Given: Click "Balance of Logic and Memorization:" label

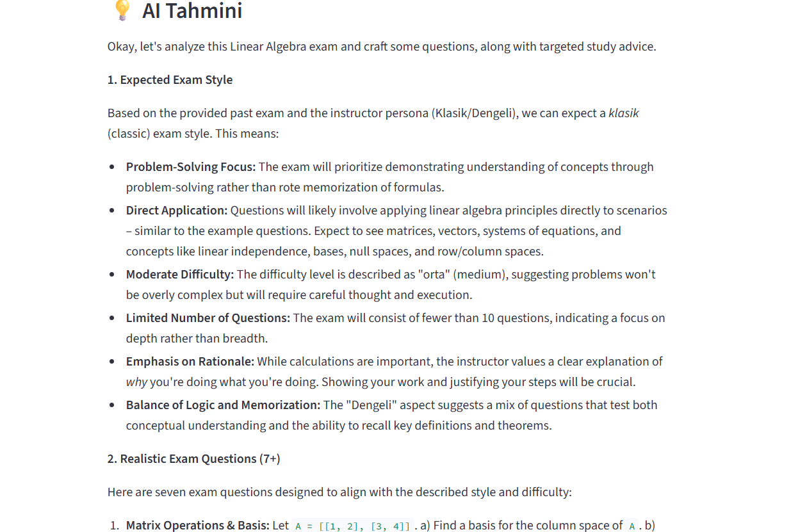Looking at the screenshot, I should 224,405.
